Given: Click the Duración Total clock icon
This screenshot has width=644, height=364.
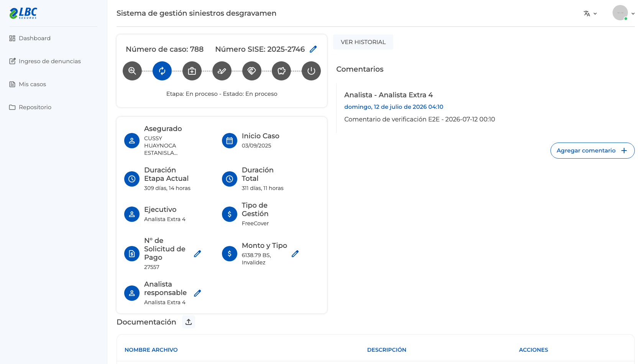Looking at the screenshot, I should pos(230,179).
